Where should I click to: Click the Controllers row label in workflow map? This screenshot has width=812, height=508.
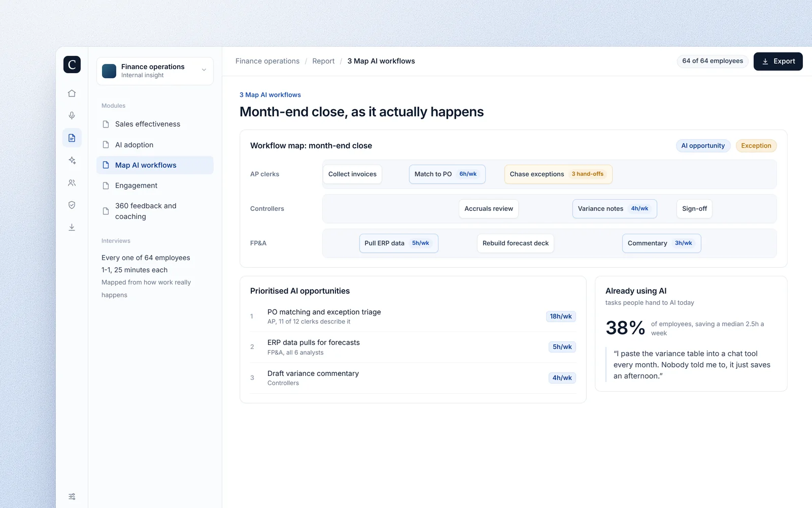point(267,209)
